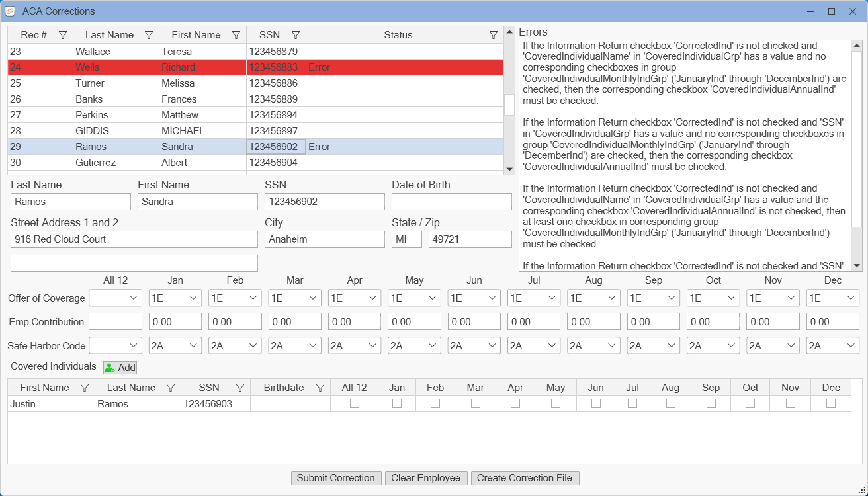The image size is (868, 496).
Task: Open the Status column filter
Action: tap(493, 35)
